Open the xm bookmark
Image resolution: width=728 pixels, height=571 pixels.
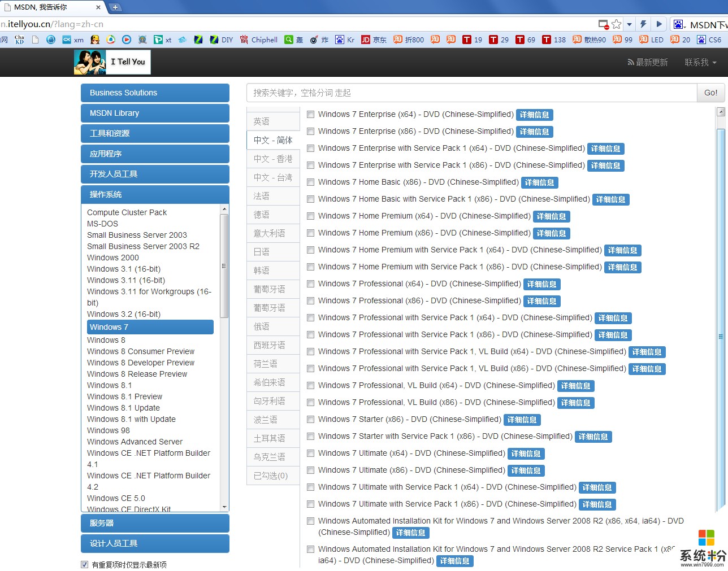73,40
